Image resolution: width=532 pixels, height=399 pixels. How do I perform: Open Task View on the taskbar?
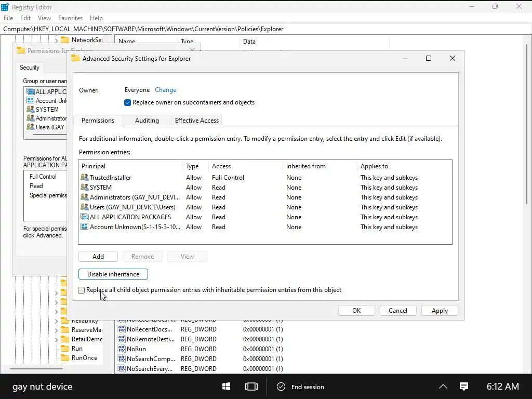pyautogui.click(x=251, y=387)
